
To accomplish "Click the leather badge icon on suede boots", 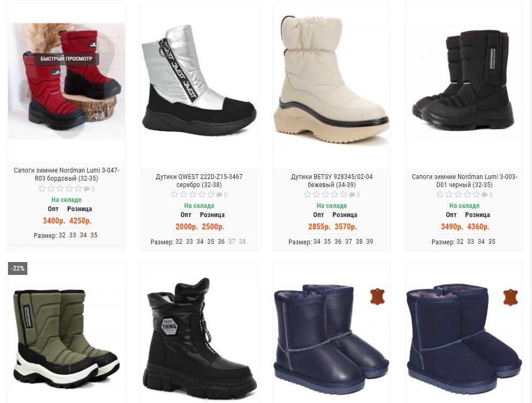I will 510,297.
